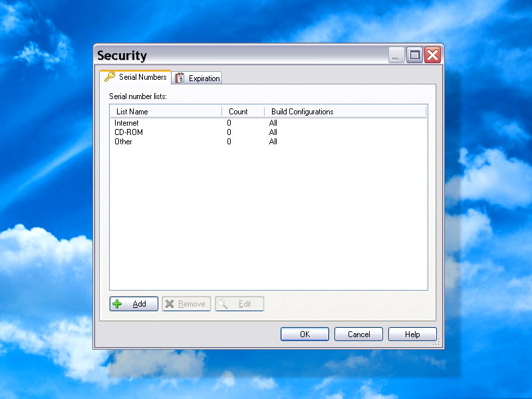Image resolution: width=532 pixels, height=399 pixels.
Task: Click the magnifier icon beside Edit
Action: coord(223,304)
